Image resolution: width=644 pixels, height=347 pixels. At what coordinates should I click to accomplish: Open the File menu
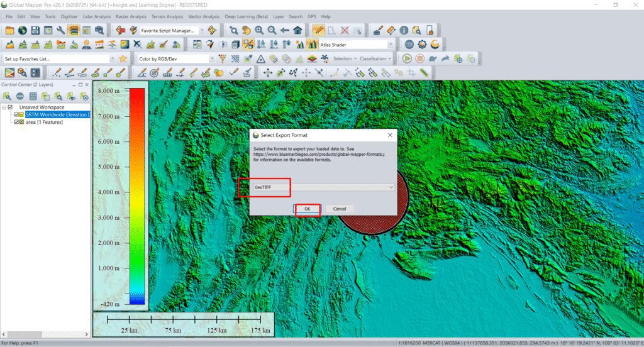(9, 16)
